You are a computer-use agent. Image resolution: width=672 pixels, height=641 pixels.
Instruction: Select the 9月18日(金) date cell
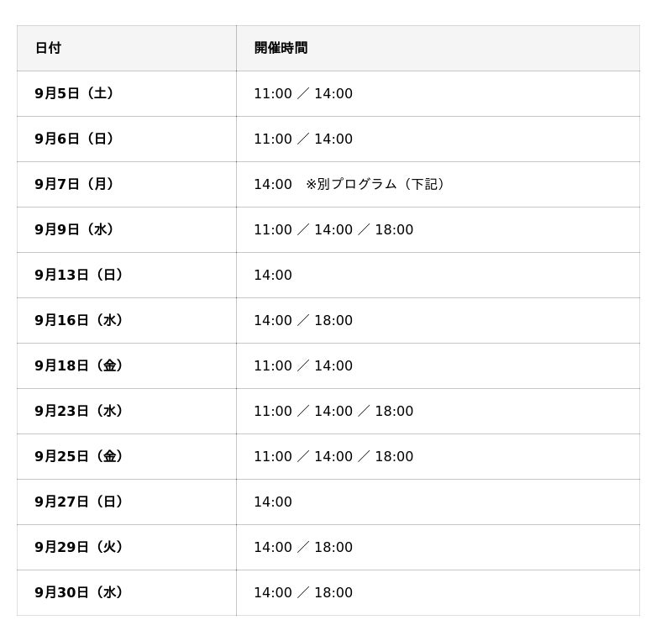pos(127,365)
